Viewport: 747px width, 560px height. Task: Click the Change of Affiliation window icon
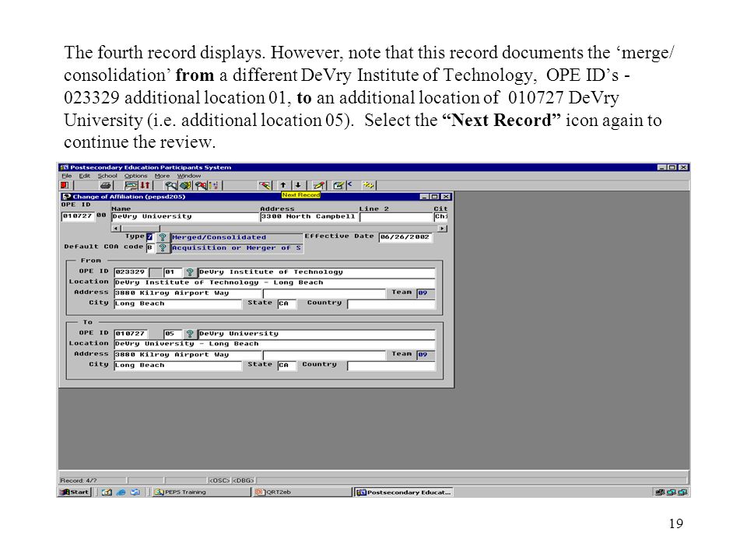(67, 196)
